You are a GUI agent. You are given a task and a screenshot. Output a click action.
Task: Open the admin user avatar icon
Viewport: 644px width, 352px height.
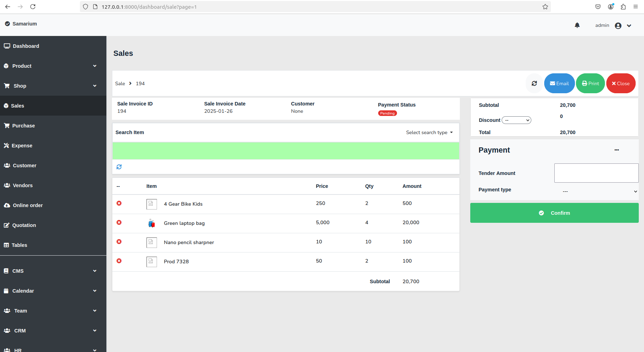pos(618,25)
